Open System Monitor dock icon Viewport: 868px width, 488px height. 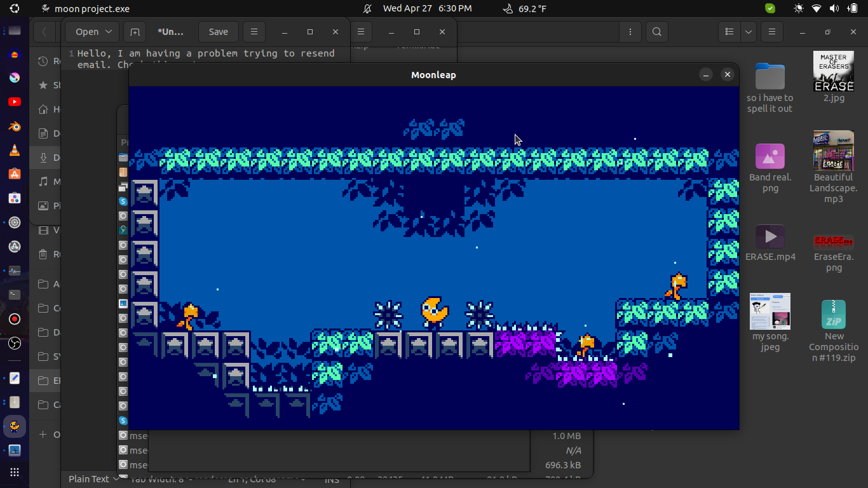point(15,271)
